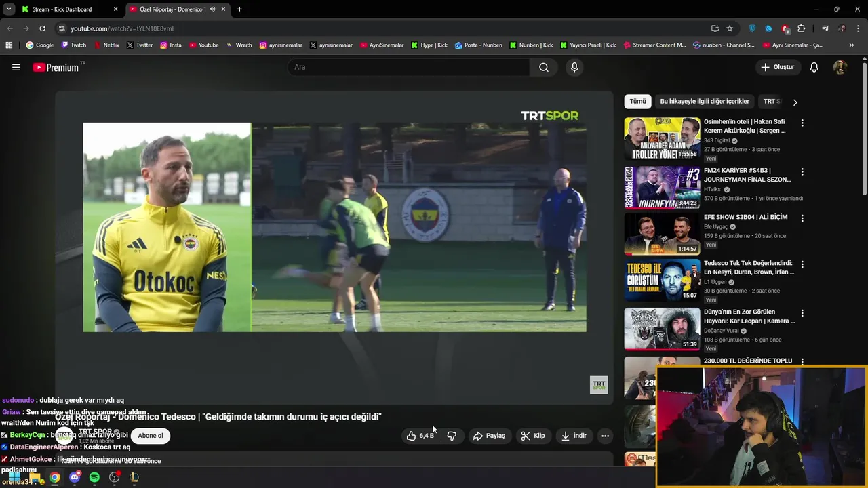Open options for 'EFE SHOW S3B04' video

coord(802,218)
